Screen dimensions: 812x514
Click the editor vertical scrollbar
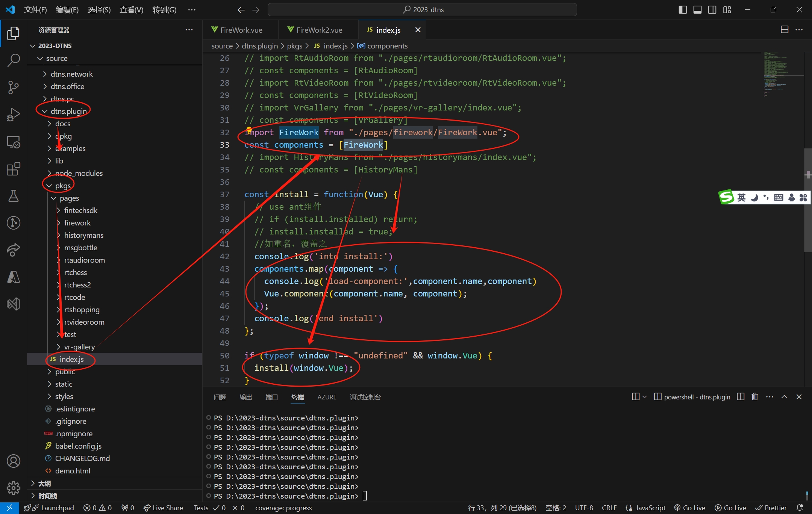[x=808, y=200]
